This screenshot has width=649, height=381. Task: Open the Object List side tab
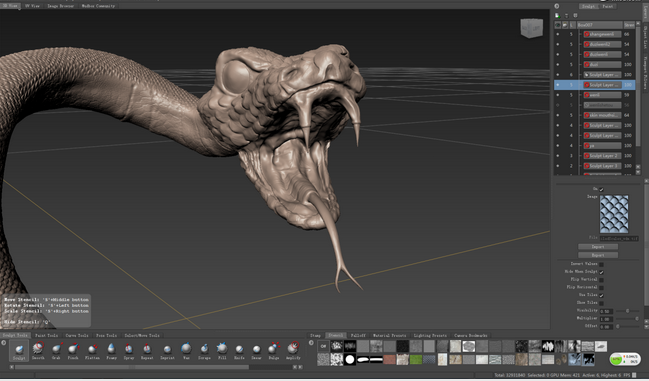[645, 38]
